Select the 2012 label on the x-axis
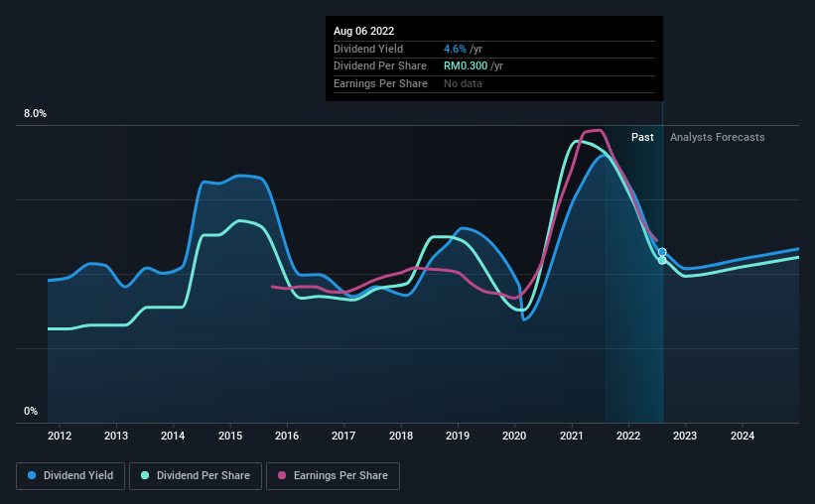This screenshot has height=504, width=815. (x=60, y=436)
